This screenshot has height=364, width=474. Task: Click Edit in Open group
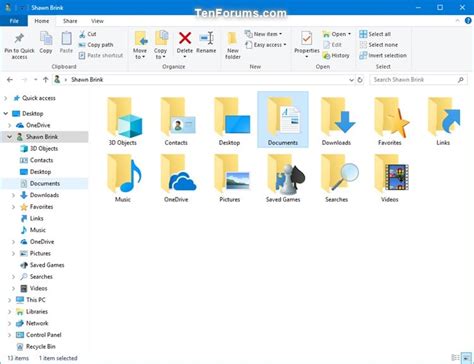pos(332,45)
